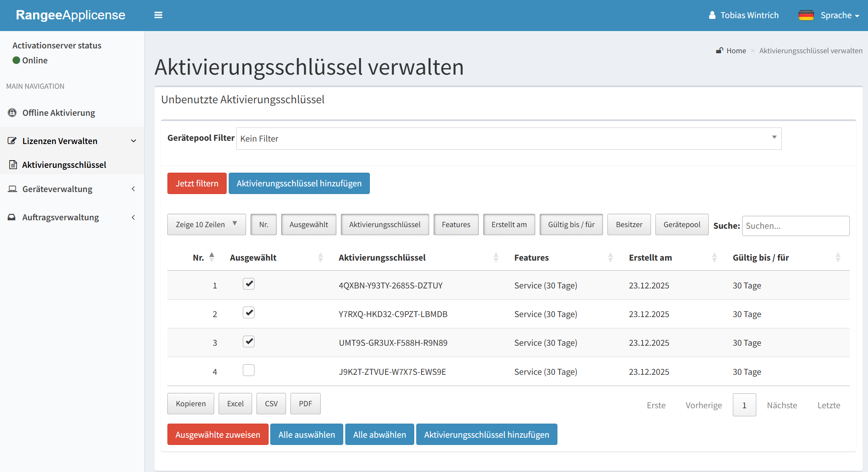Image resolution: width=868 pixels, height=472 pixels.
Task: Uncheck the checkbox for key 4QXBN-Y93TY-2685S-DZTUY
Action: [x=248, y=284]
